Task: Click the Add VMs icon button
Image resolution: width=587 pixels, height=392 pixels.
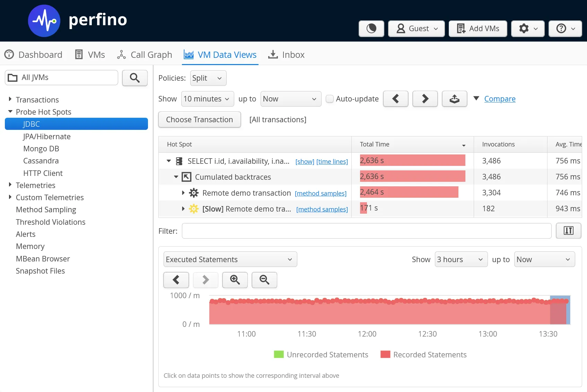Action: click(478, 29)
